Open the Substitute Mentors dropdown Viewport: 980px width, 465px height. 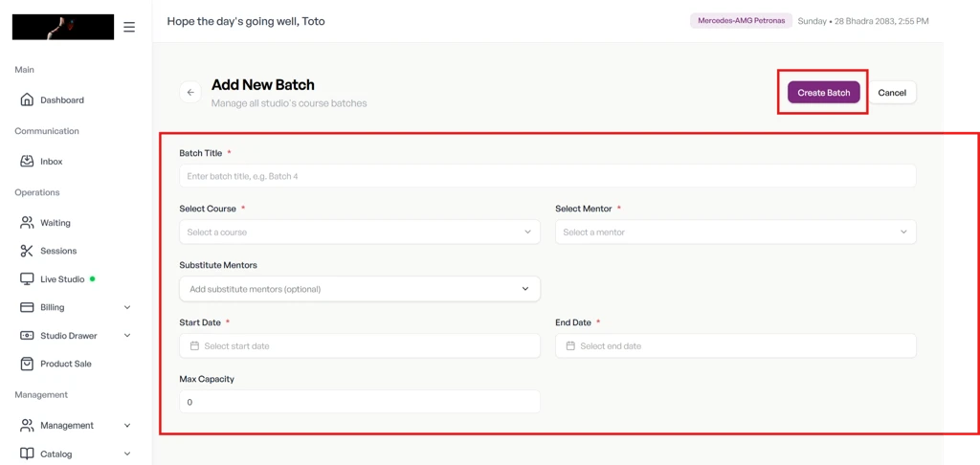click(x=360, y=289)
